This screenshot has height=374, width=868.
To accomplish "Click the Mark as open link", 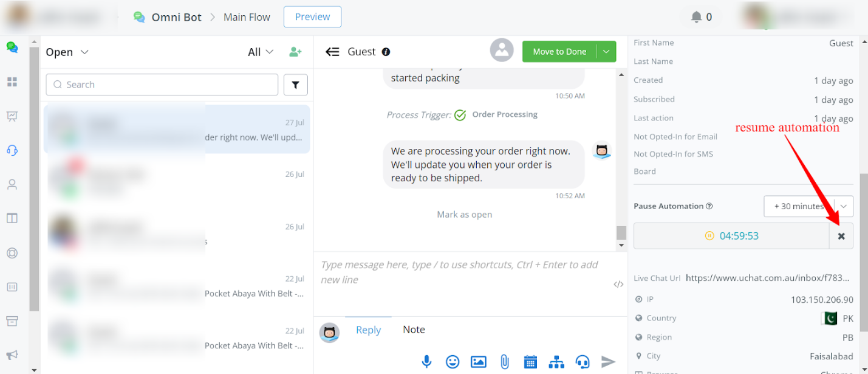I will (464, 215).
